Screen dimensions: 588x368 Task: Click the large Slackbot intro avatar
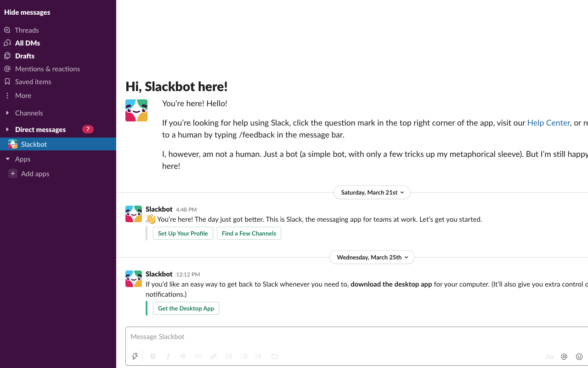click(x=136, y=110)
